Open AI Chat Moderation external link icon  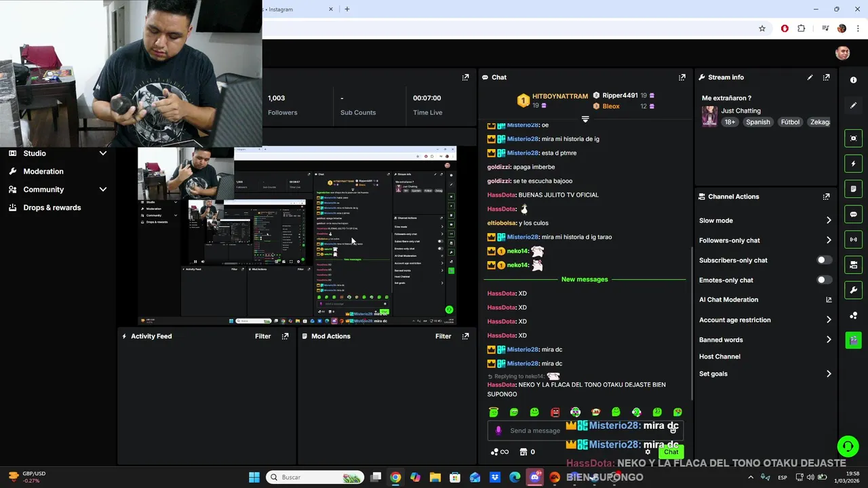(829, 300)
